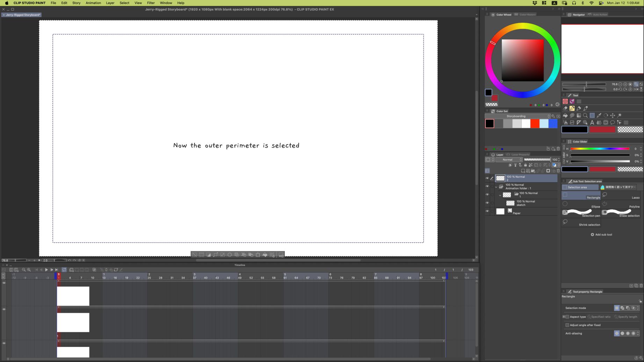Open the Storyboarding color set dropdown
644x362 pixels.
[518, 116]
